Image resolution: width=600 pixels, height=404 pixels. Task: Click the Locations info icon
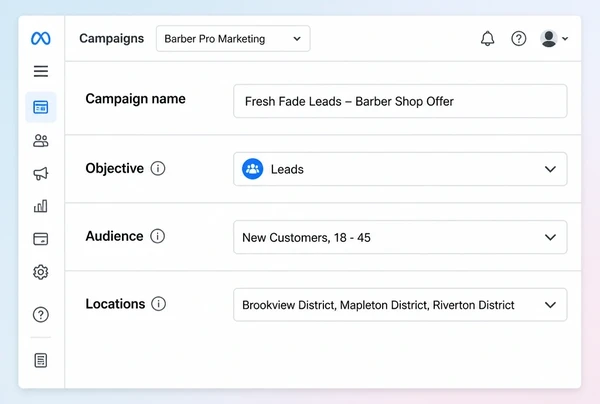(x=158, y=304)
